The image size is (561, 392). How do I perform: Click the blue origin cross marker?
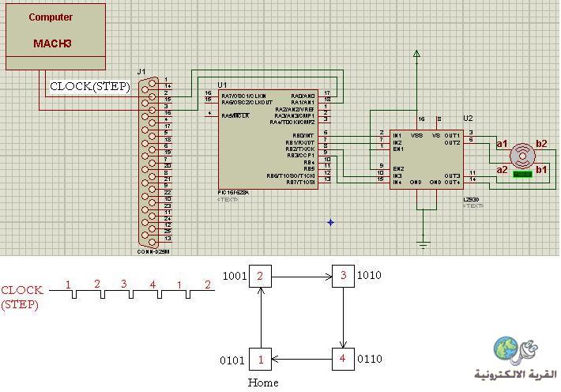[x=330, y=222]
